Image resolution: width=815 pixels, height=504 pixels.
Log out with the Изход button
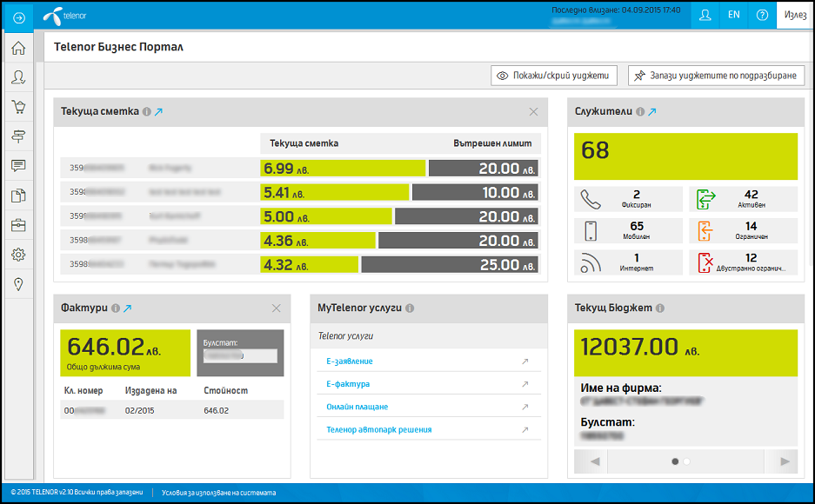[x=795, y=15]
